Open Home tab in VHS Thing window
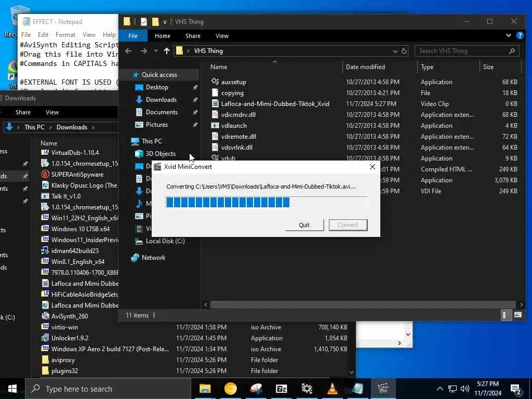This screenshot has height=399, width=532. coord(163,36)
